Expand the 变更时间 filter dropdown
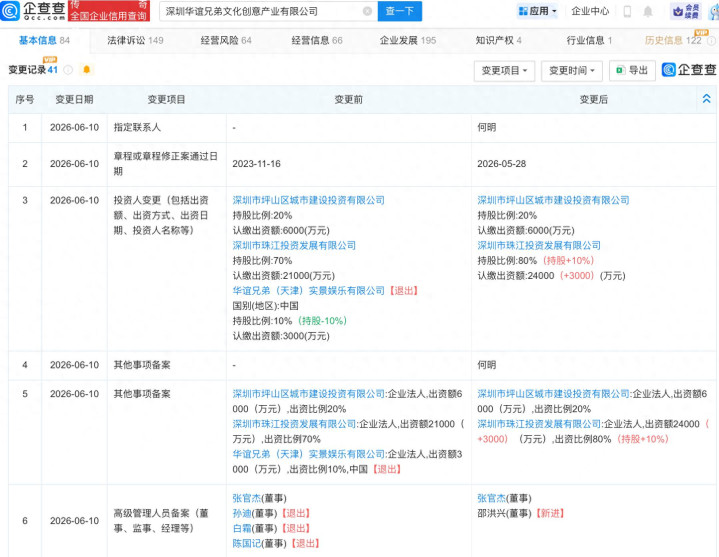 pyautogui.click(x=572, y=71)
